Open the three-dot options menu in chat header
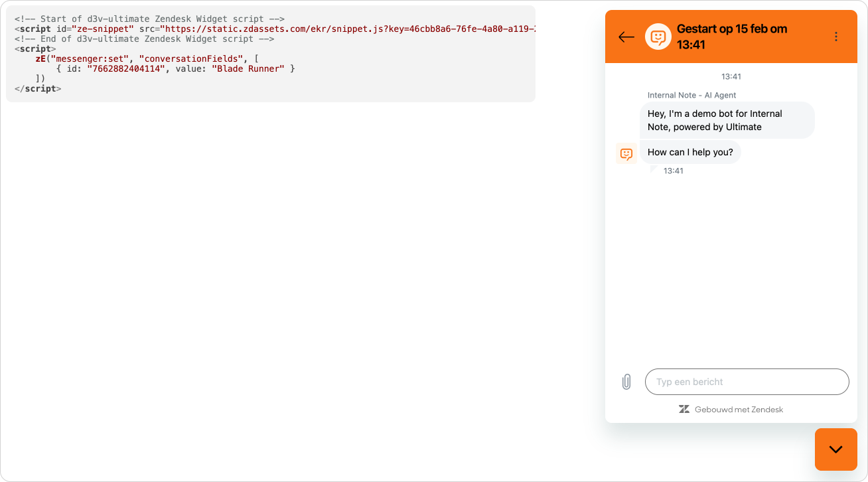The height and width of the screenshot is (482, 868). (836, 37)
